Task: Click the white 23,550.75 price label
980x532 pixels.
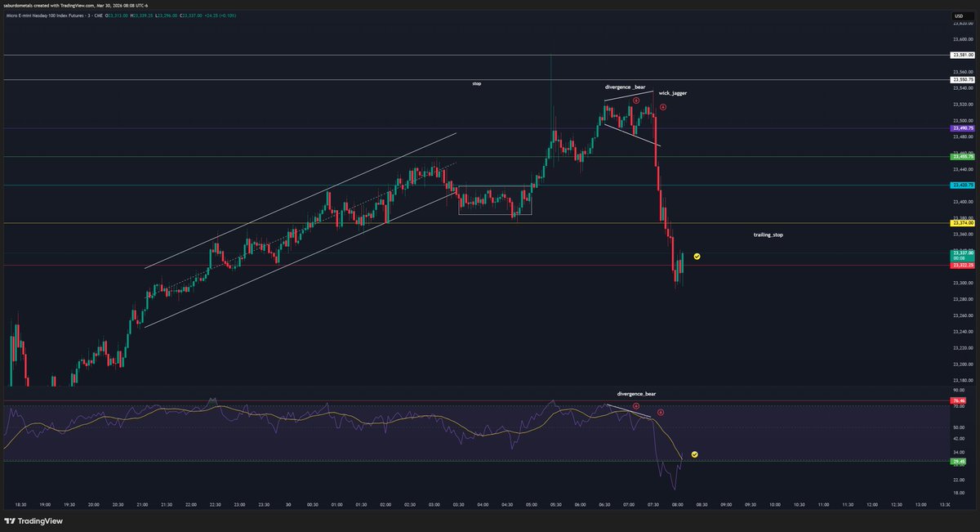Action: (963, 80)
